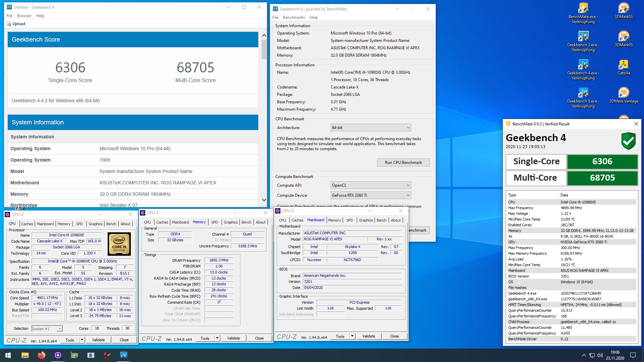Open BenchMate.exe desktop shortcut
Screen dimensions: 644x362
pos(583,13)
